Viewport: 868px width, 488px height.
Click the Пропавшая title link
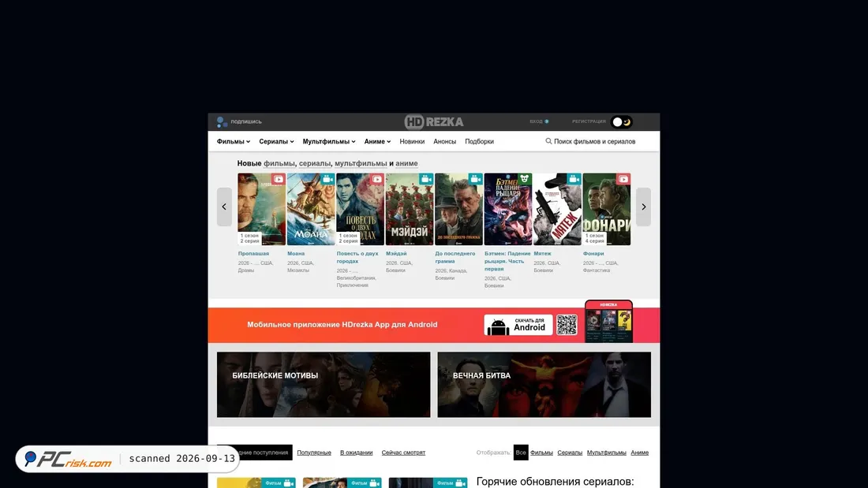pyautogui.click(x=253, y=253)
